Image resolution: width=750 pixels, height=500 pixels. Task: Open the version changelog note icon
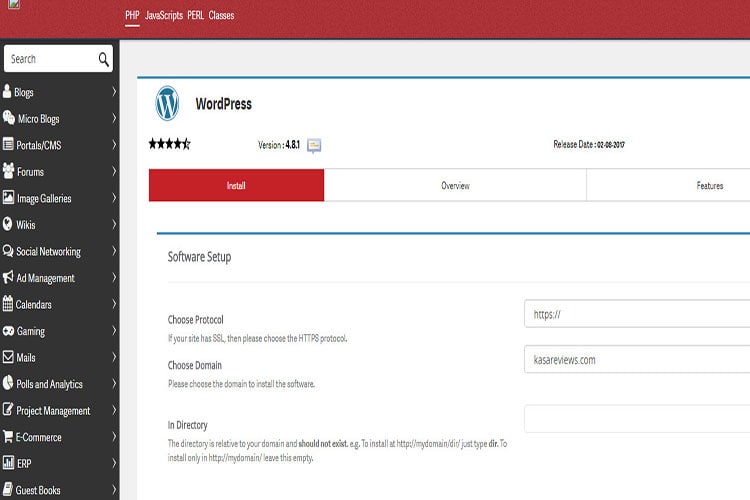coord(314,145)
